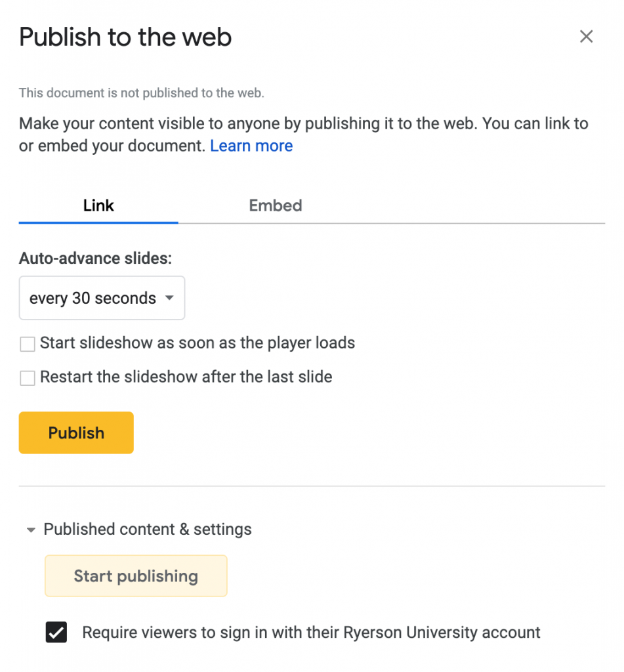Switch to the Embed tab

point(276,205)
